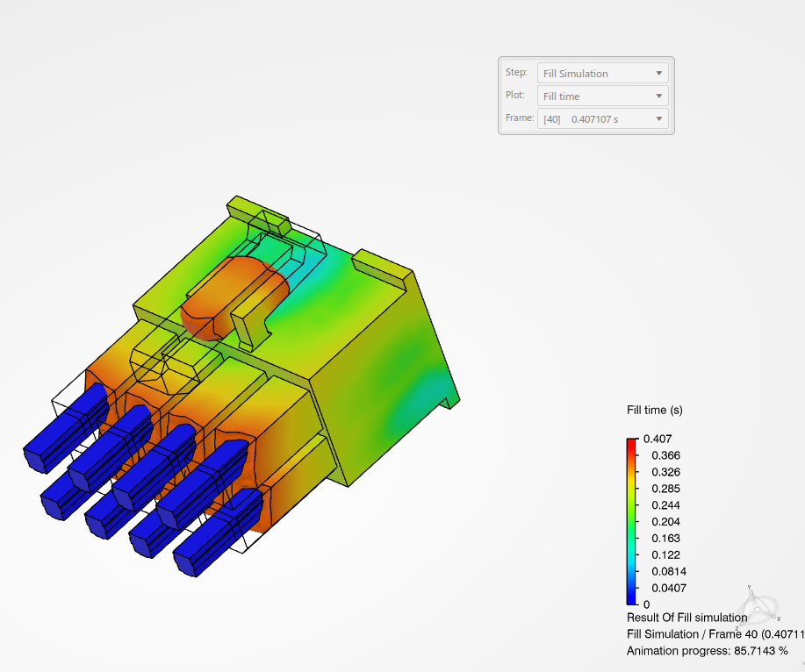The image size is (805, 672).
Task: Expand the Plot dropdown set to Fill time
Action: click(x=602, y=97)
